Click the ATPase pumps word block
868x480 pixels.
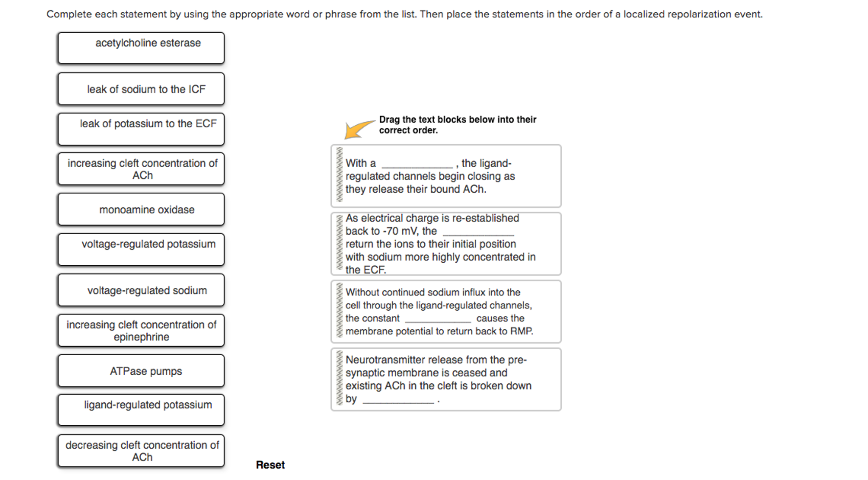pos(140,372)
